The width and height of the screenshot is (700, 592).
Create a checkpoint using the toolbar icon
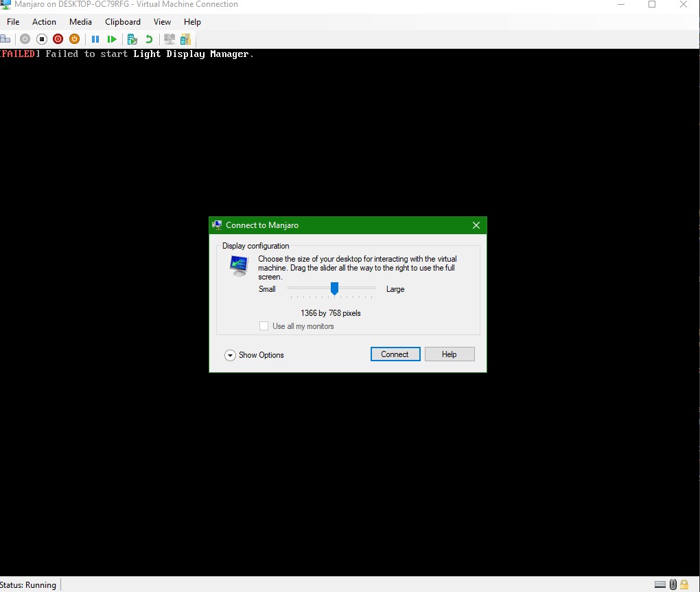click(132, 39)
